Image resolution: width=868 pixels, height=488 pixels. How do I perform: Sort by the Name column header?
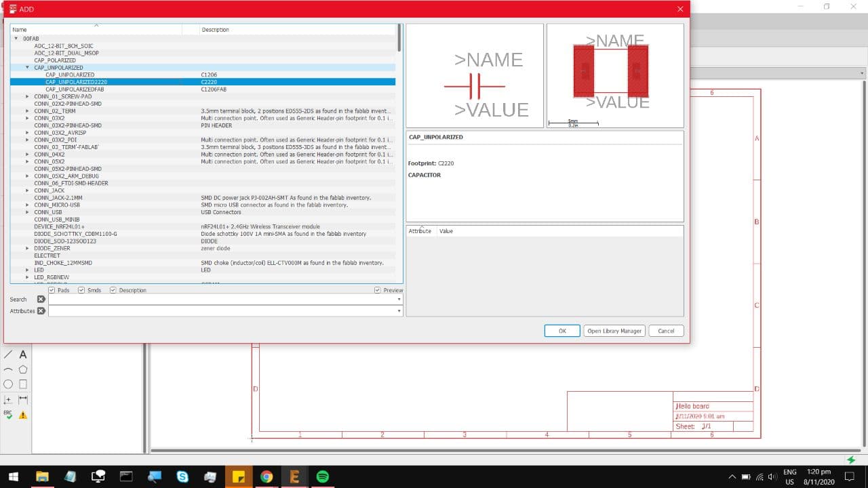[96, 30]
